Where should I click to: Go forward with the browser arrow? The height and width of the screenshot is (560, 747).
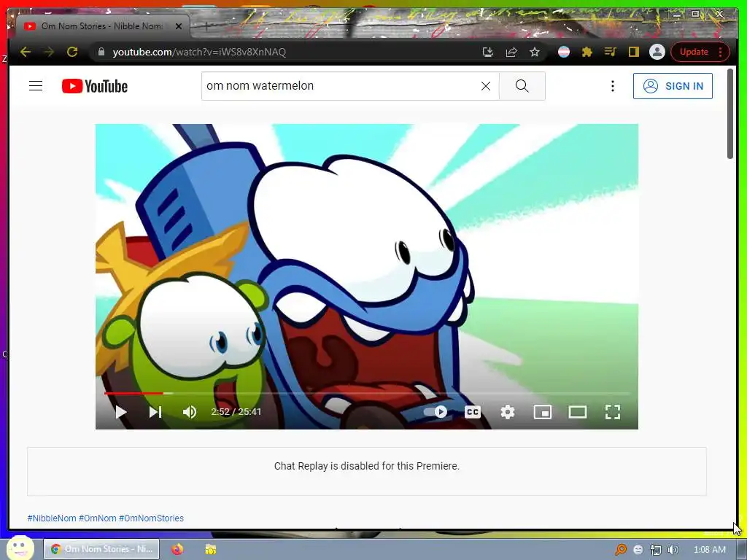pos(49,52)
